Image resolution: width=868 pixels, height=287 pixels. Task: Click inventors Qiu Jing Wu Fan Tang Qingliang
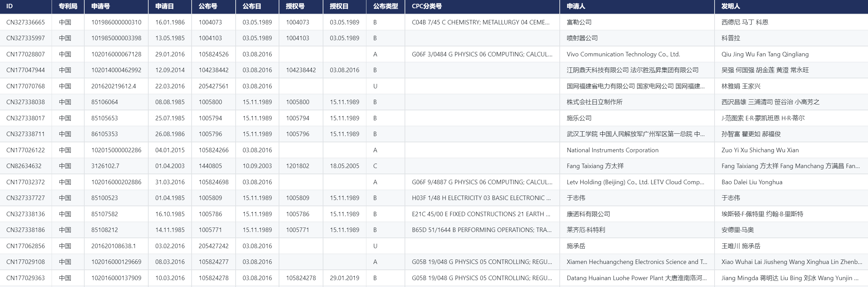coord(765,54)
